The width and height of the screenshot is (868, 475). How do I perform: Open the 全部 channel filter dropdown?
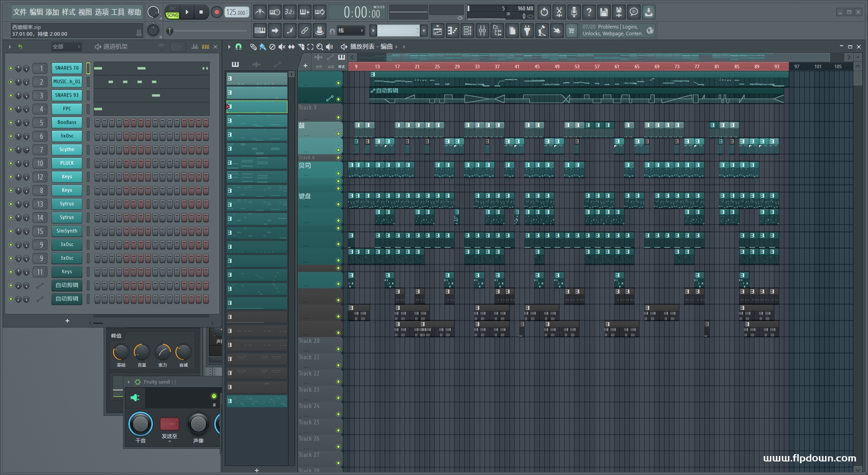click(66, 47)
